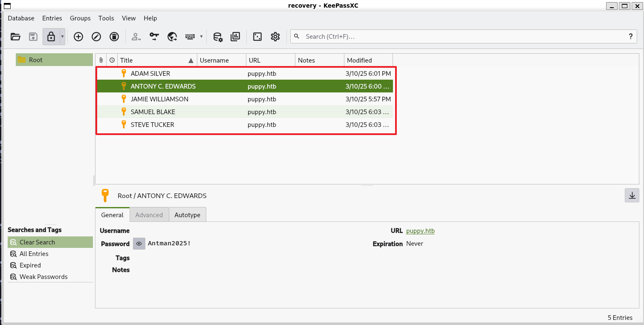
Task: Select Weak Passwords in Searches and Tags
Action: pos(43,276)
